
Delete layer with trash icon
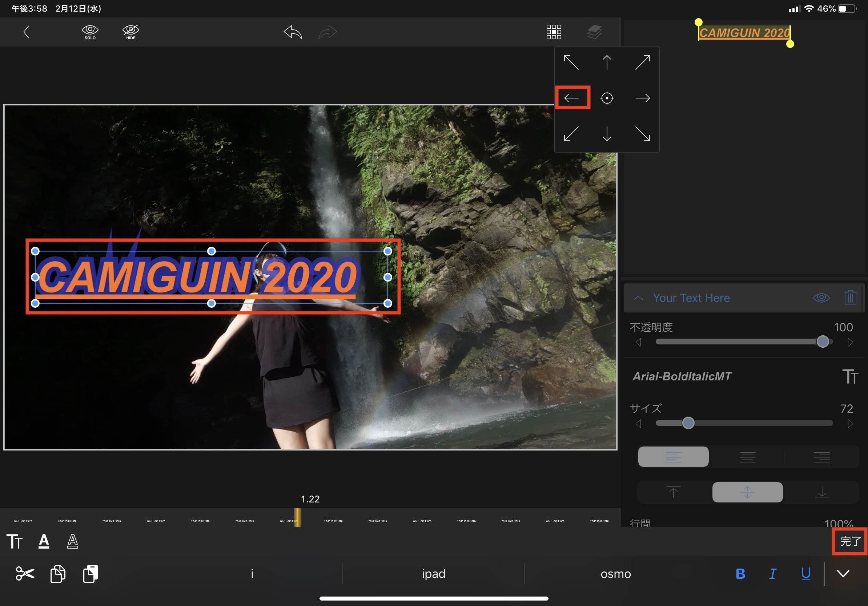pyautogui.click(x=850, y=298)
